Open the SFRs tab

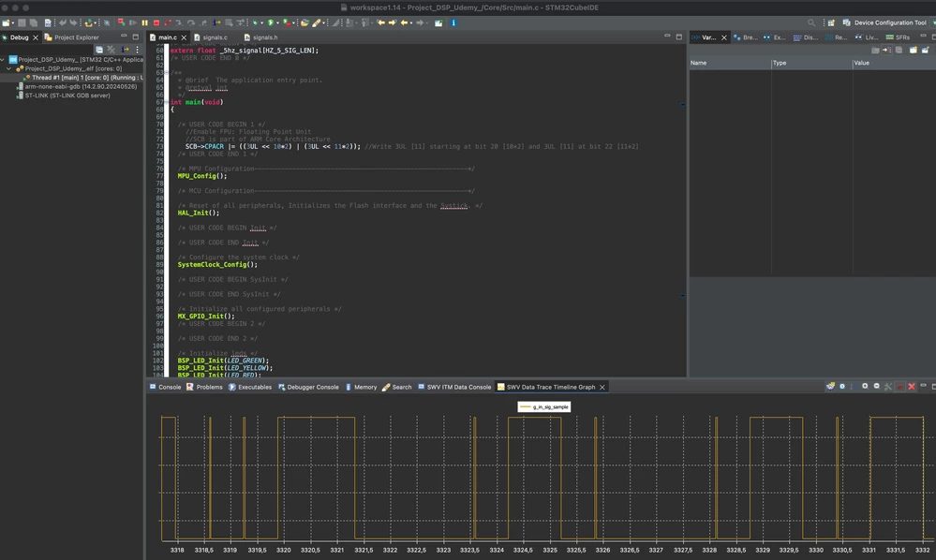click(898, 37)
